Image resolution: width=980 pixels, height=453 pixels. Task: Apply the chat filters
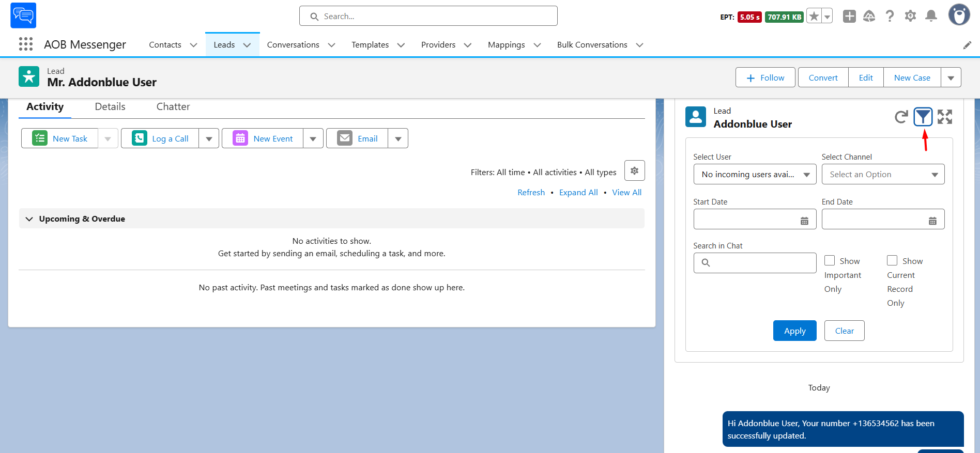coord(795,331)
